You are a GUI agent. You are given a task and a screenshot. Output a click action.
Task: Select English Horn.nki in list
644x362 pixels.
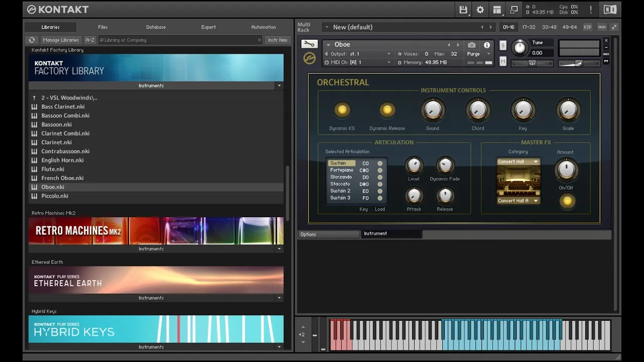pyautogui.click(x=156, y=160)
